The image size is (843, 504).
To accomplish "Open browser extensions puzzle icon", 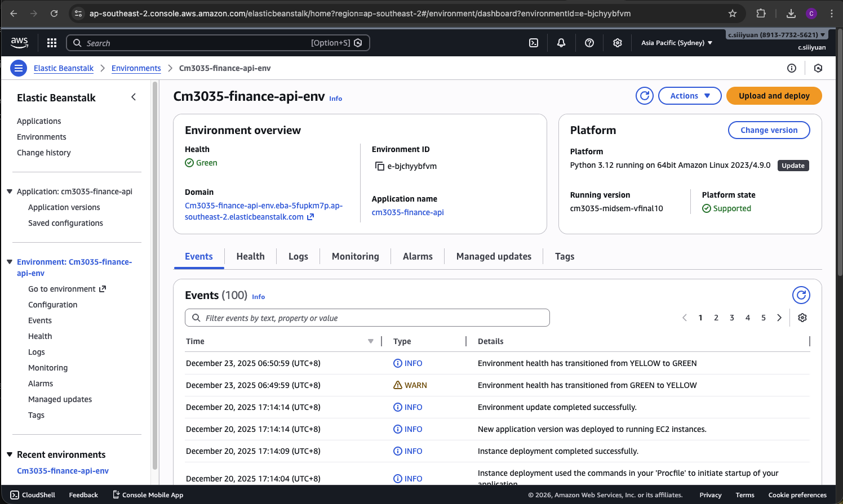I will click(x=761, y=14).
